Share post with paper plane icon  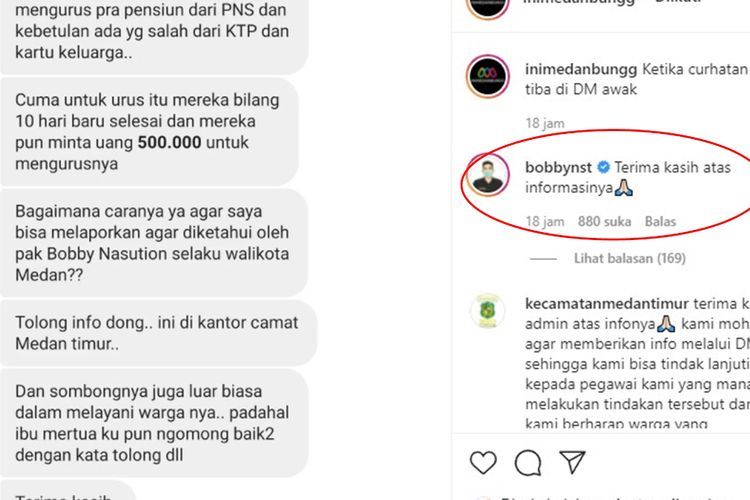pos(572,462)
